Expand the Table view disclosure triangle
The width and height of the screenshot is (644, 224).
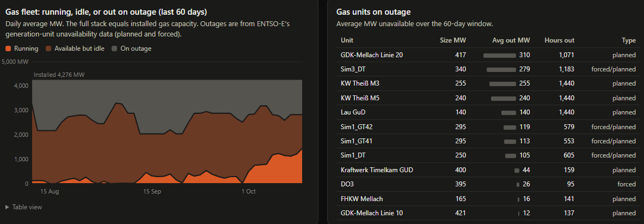click(7, 207)
